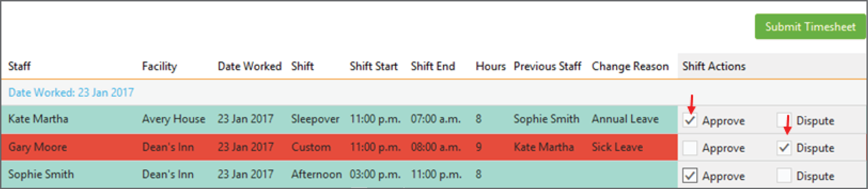Uncheck Approve for Kate Martha's shift
868x189 pixels.
point(690,120)
